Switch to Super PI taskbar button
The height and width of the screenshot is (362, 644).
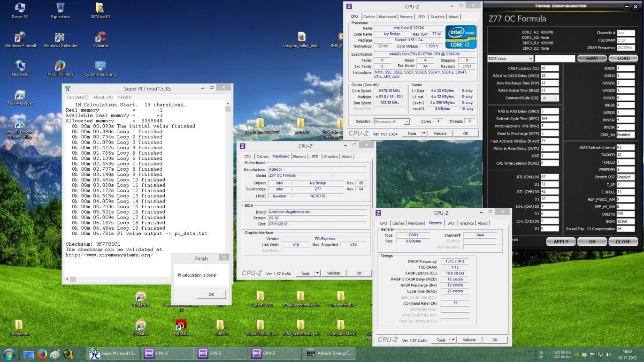click(114, 353)
